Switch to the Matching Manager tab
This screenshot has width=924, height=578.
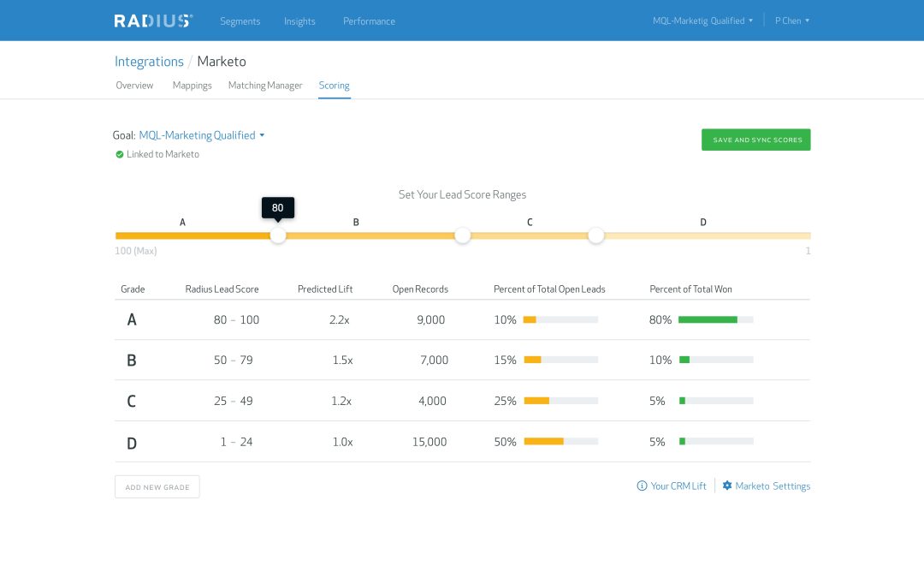265,86
